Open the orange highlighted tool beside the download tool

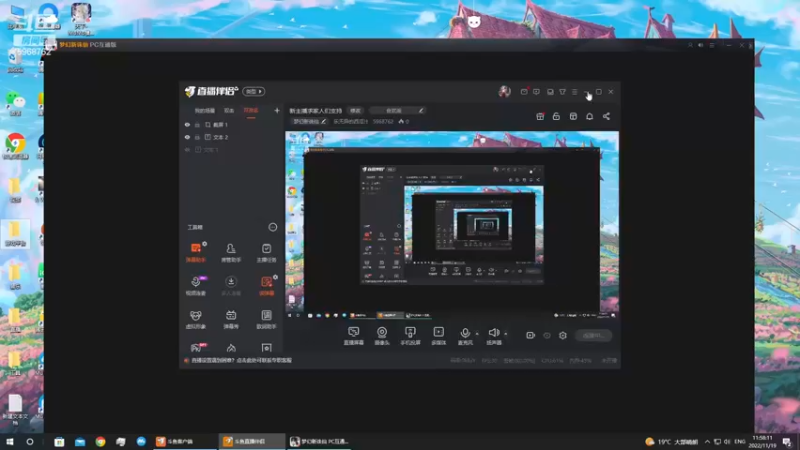pos(266,286)
